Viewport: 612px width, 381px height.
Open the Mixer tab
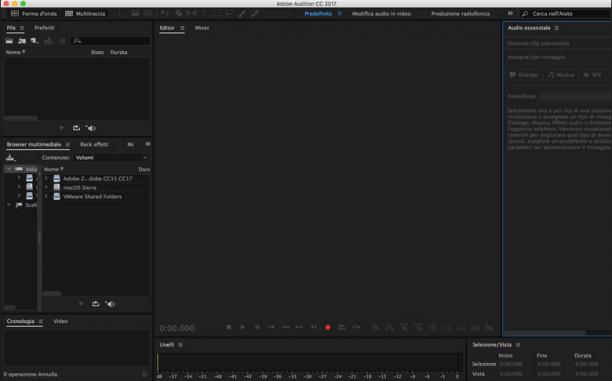[x=202, y=28]
